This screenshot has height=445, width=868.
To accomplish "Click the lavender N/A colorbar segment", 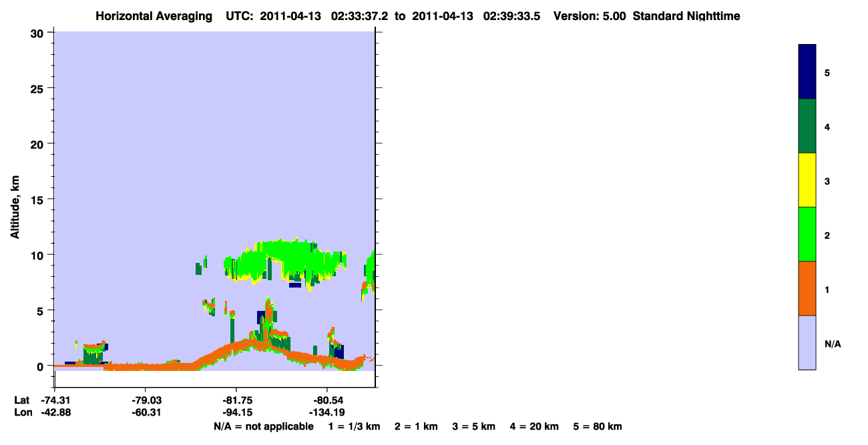I will pyautogui.click(x=807, y=342).
